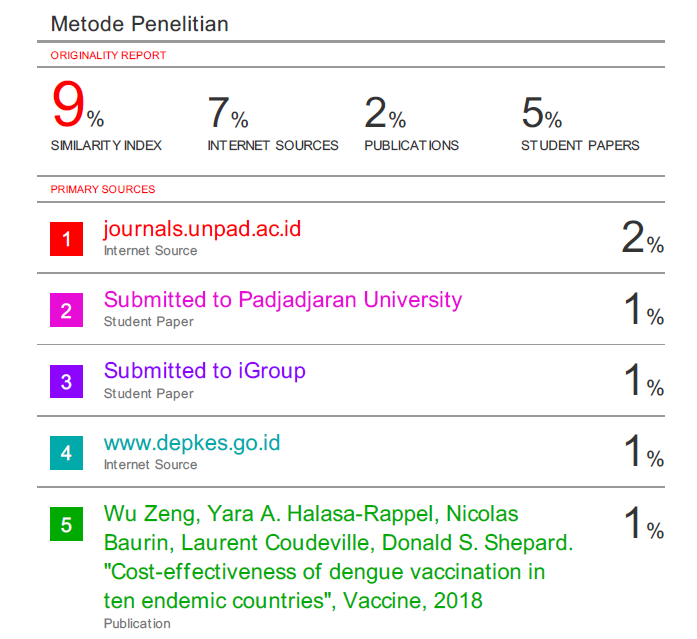
Task: Open the www.depkes.go.id source link
Action: (192, 443)
